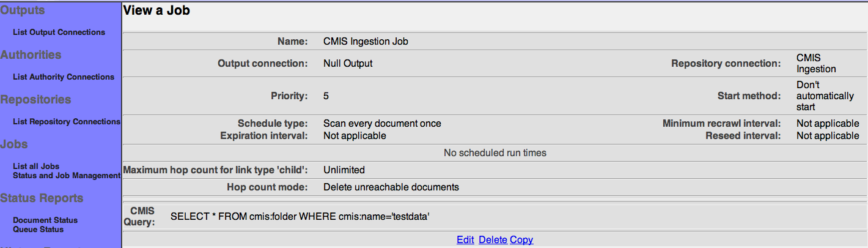View the Queue Status report
Image resolution: width=868 pixels, height=248 pixels.
(x=38, y=230)
